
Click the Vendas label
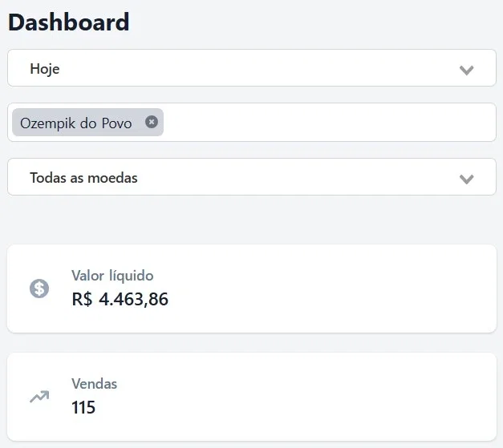[94, 384]
